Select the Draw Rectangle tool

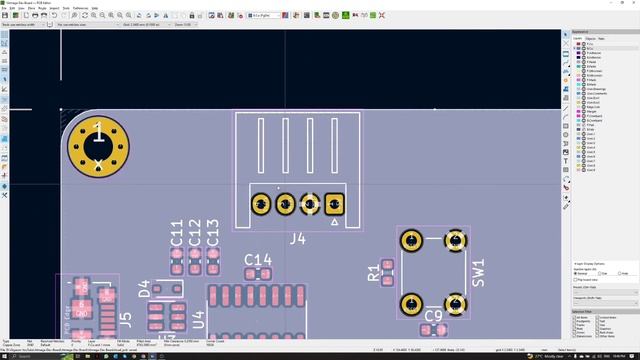point(566,126)
